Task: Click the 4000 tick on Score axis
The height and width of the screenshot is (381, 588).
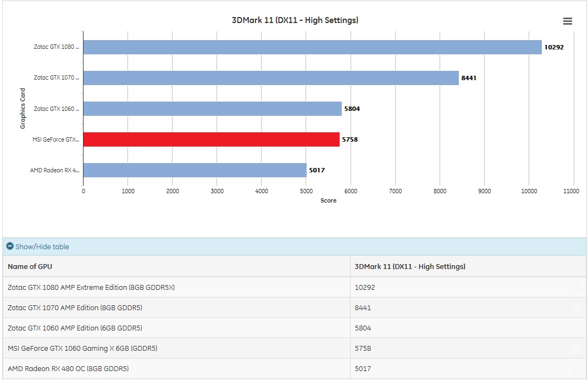Action: 262,191
